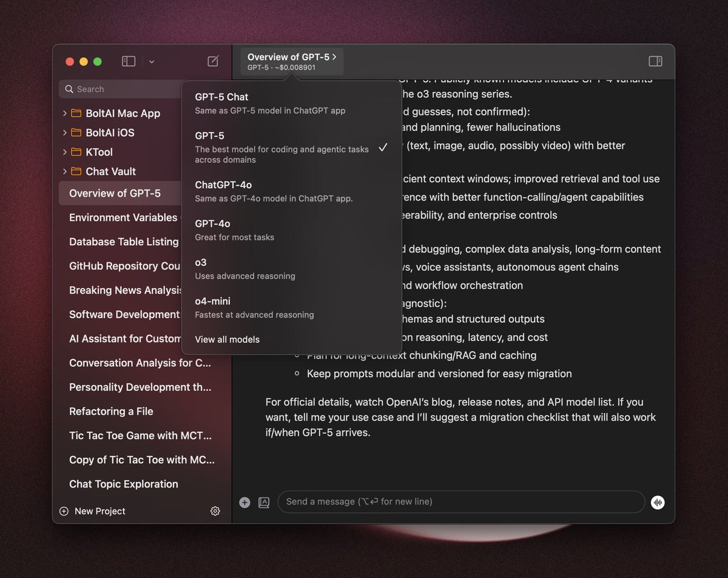Pick the o4-mini model
The width and height of the screenshot is (728, 578).
[291, 307]
